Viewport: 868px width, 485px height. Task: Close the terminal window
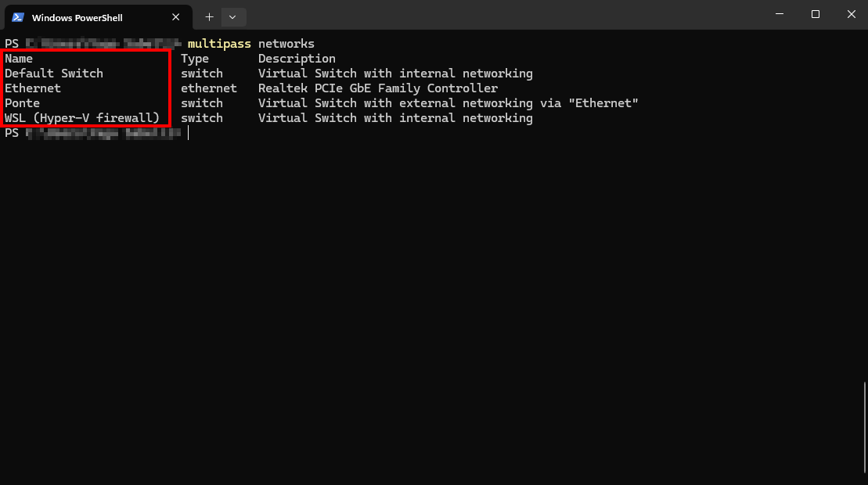click(851, 14)
